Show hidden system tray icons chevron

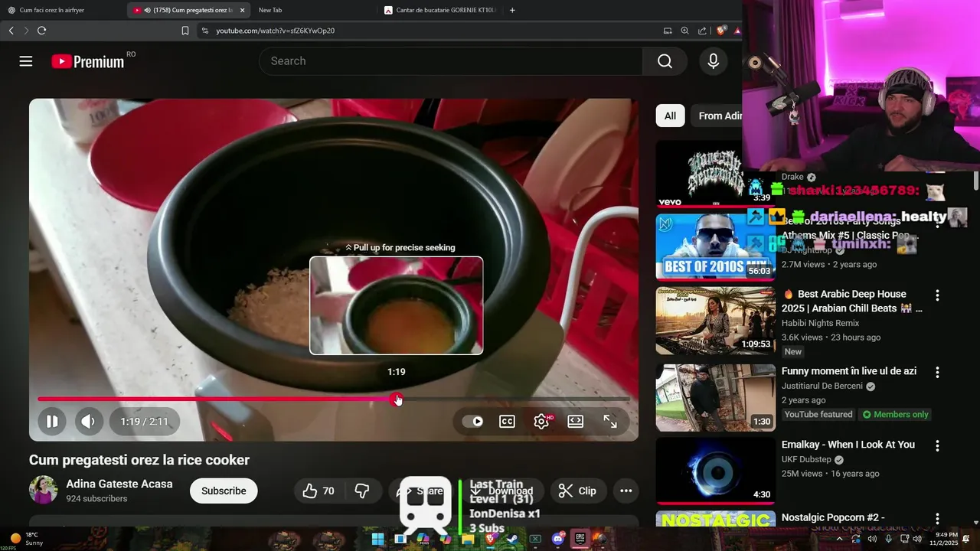coord(839,539)
